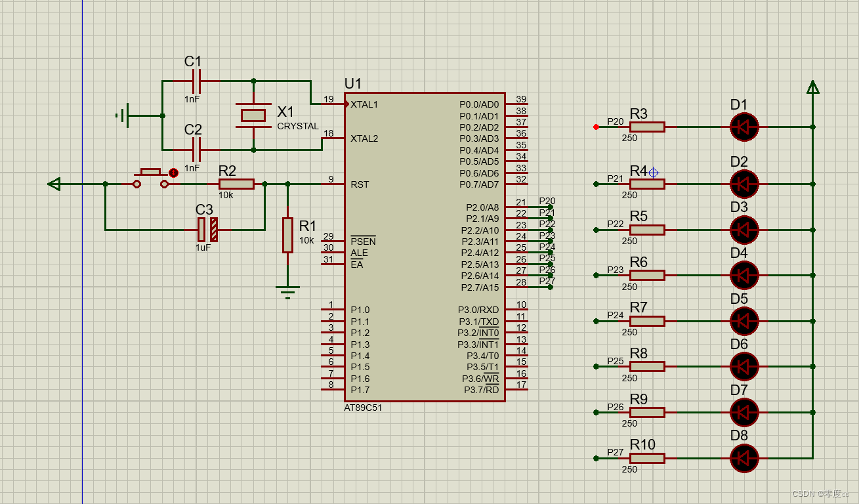
Task: Select resistor R7 symbol
Action: coord(647,321)
